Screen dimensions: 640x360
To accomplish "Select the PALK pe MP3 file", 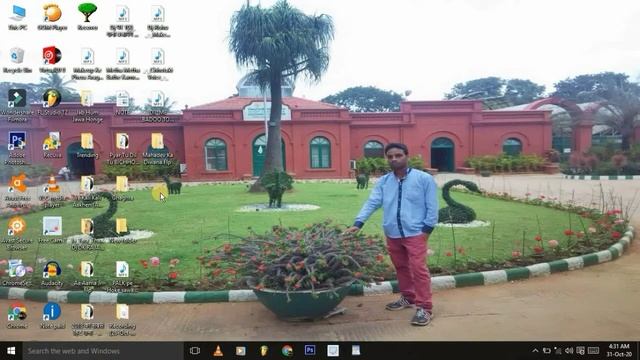I will [x=122, y=277].
